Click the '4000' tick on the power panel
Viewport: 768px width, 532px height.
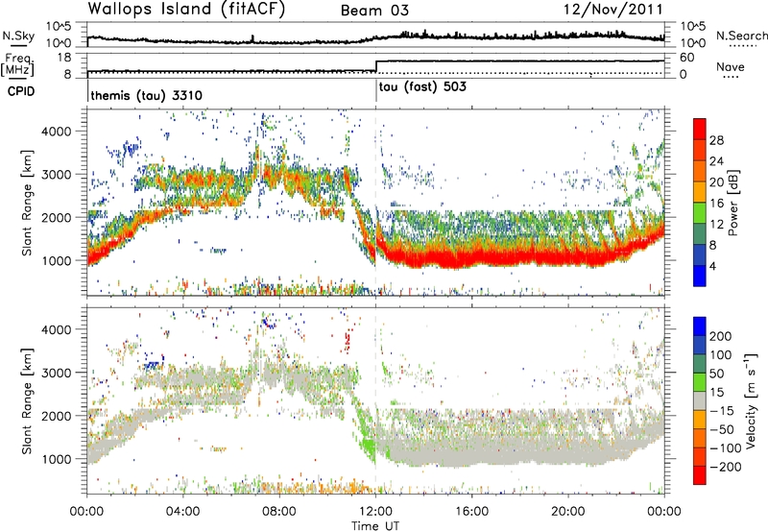click(x=56, y=131)
